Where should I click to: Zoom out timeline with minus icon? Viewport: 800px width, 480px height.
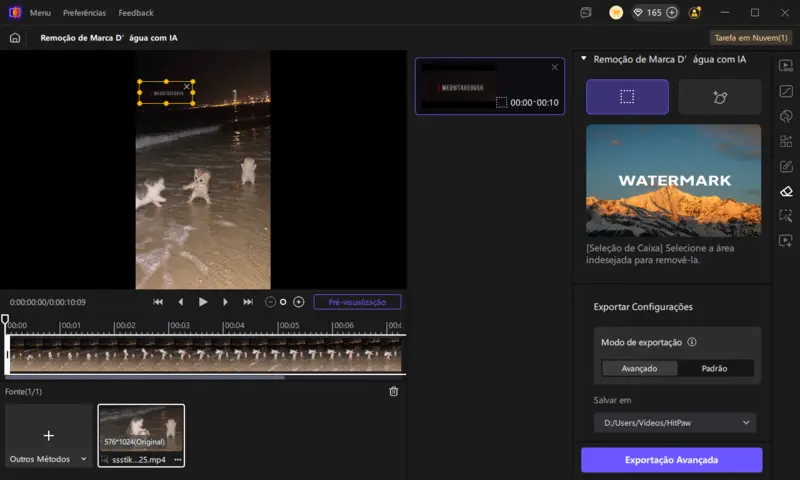[x=270, y=302]
